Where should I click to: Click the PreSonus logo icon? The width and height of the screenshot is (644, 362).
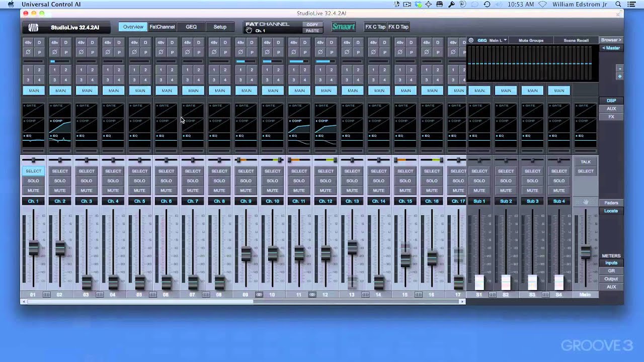tap(33, 27)
